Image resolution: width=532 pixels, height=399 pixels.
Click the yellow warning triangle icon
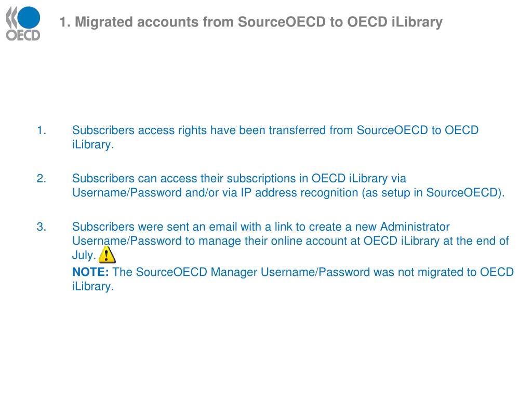click(x=107, y=255)
